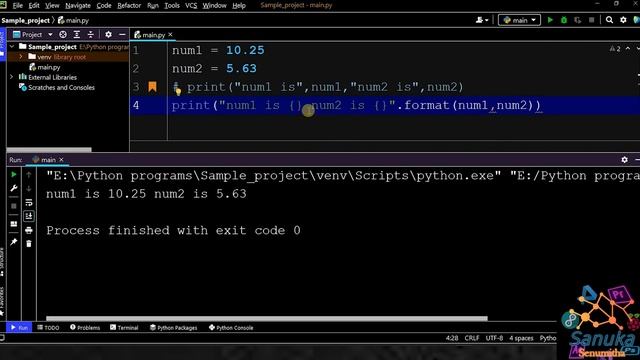Click the stop icon in top toolbar
The image size is (640, 360).
[x=591, y=20]
